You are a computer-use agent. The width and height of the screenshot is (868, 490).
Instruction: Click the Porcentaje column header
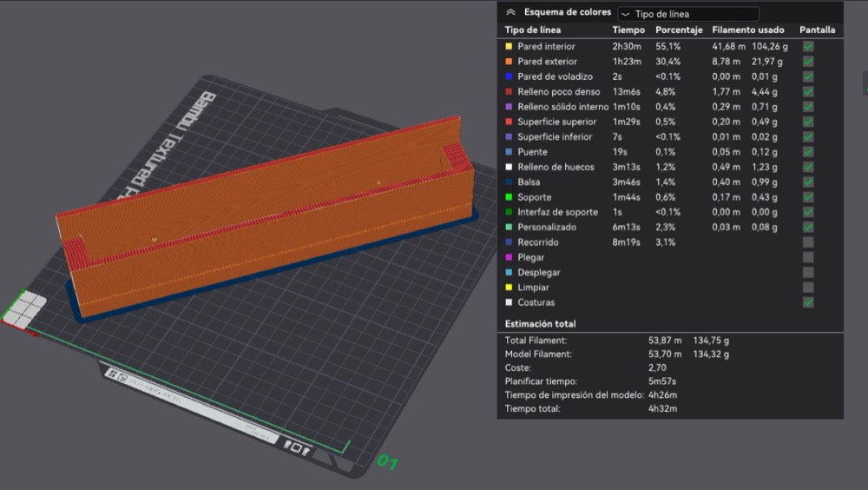click(x=679, y=30)
